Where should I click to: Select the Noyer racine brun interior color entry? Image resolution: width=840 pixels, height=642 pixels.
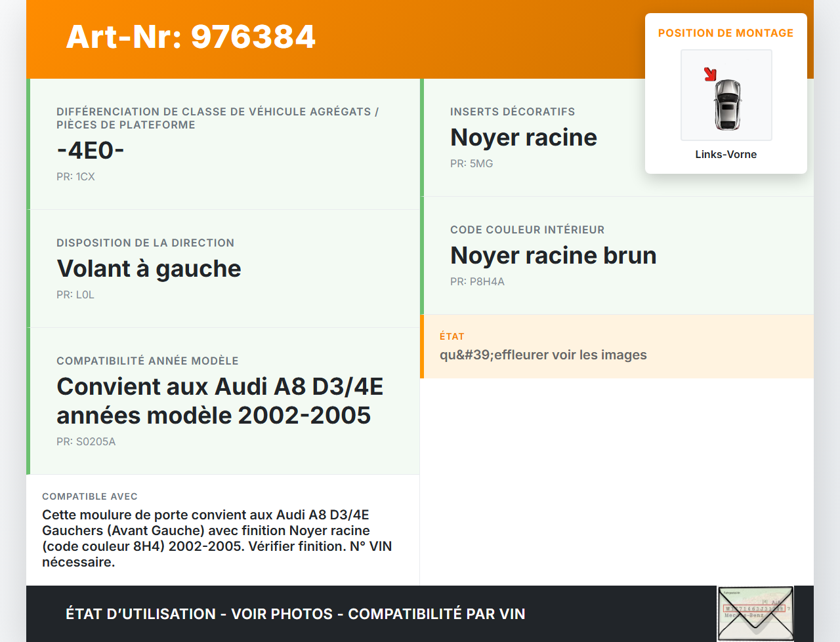tap(553, 255)
